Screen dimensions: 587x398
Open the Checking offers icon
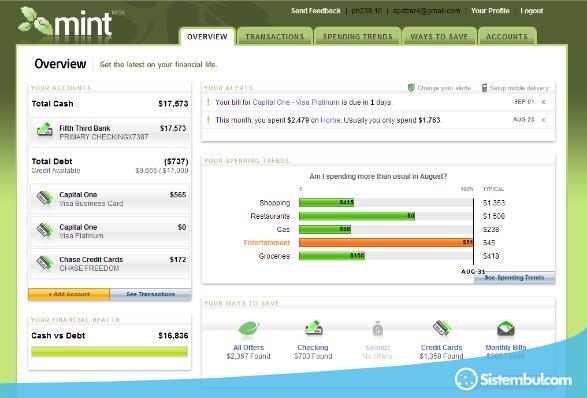314,328
